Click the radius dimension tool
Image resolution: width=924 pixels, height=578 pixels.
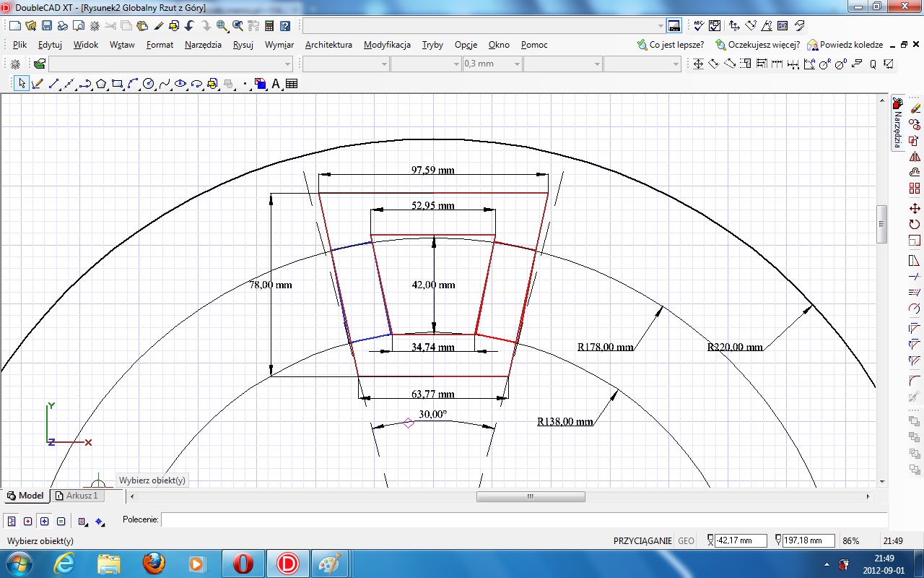[x=824, y=64]
